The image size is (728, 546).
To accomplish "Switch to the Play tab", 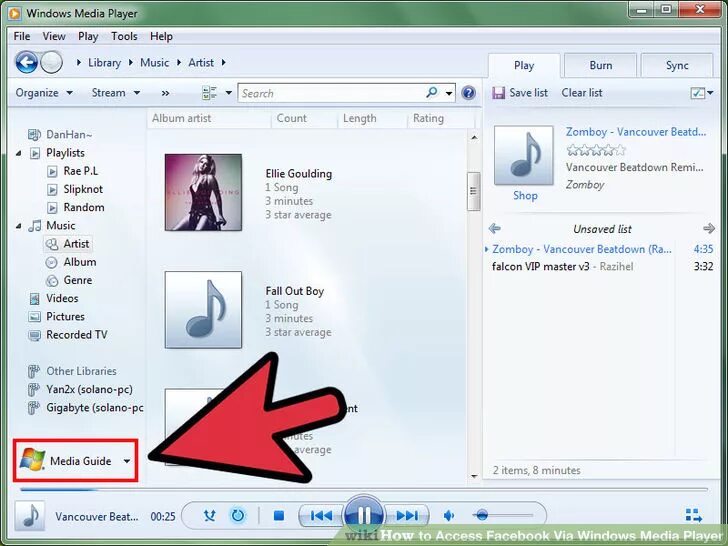I will pyautogui.click(x=524, y=65).
